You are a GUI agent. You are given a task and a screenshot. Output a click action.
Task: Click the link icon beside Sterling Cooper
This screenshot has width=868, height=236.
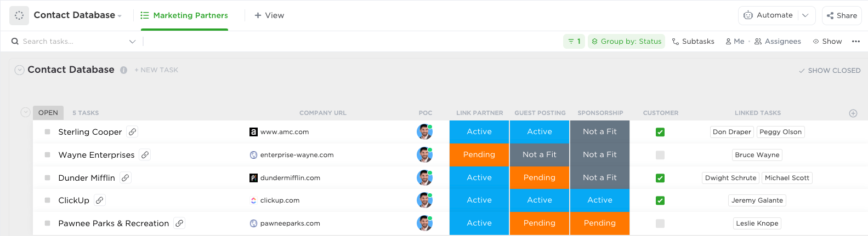pos(132,132)
